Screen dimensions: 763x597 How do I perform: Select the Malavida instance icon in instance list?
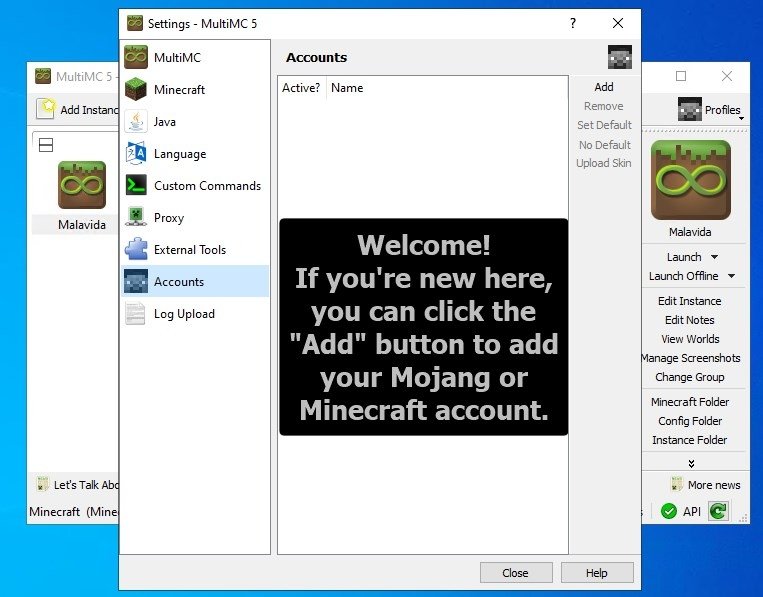point(81,185)
